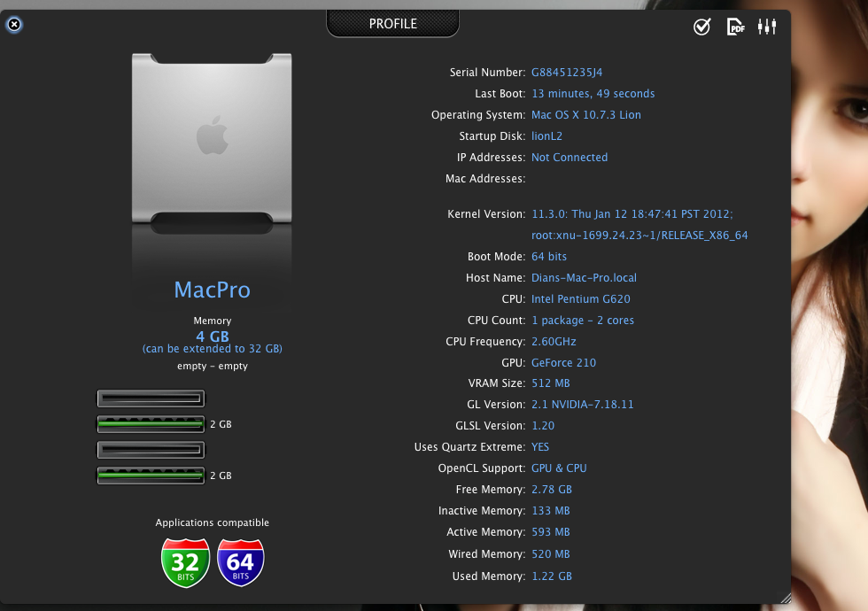Click the "Memory" heading under MacPro
868x611 pixels.
tap(212, 321)
